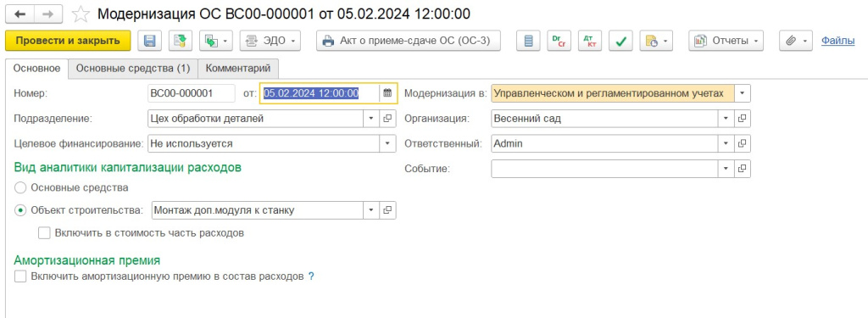Select the Основные средства radio button

pos(20,187)
